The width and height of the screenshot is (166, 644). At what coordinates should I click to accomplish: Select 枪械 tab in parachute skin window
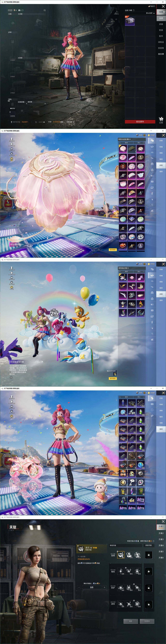(x=161, y=147)
